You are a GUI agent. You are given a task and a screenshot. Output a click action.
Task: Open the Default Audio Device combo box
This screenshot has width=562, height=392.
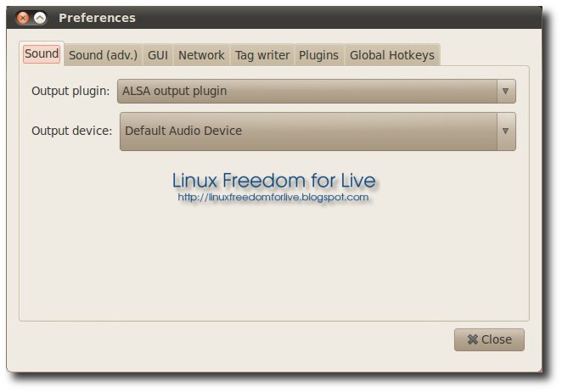[306, 131]
